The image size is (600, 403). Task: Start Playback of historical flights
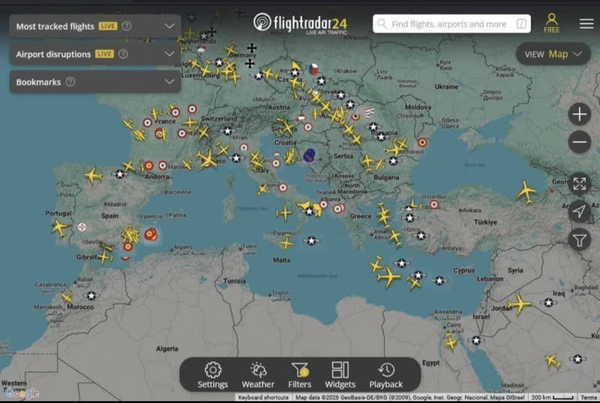(x=386, y=374)
